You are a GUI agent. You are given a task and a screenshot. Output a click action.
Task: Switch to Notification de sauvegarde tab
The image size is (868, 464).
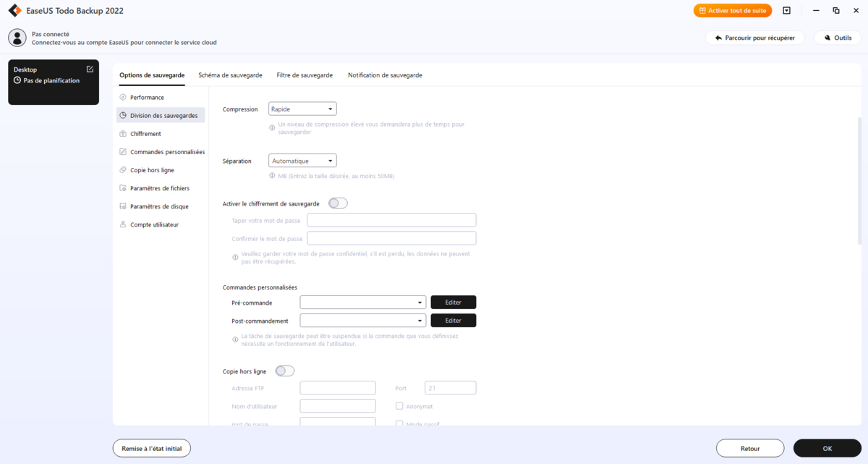point(385,75)
